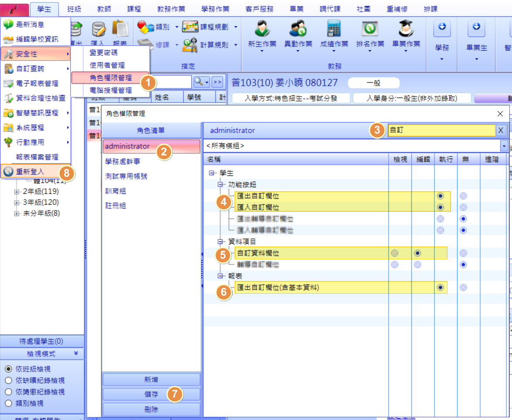Choose 角色權限管理 in the submenu
The image size is (512, 420).
click(x=110, y=78)
